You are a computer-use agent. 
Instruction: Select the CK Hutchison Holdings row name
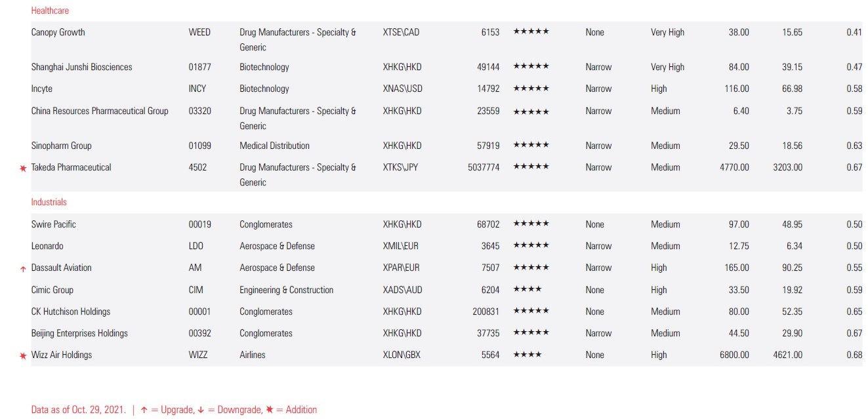[71, 311]
